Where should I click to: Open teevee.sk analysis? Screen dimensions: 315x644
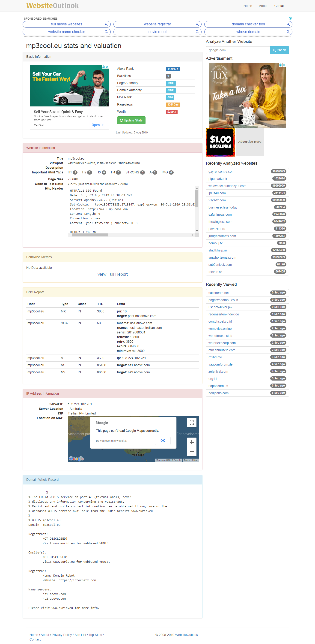[x=215, y=272]
